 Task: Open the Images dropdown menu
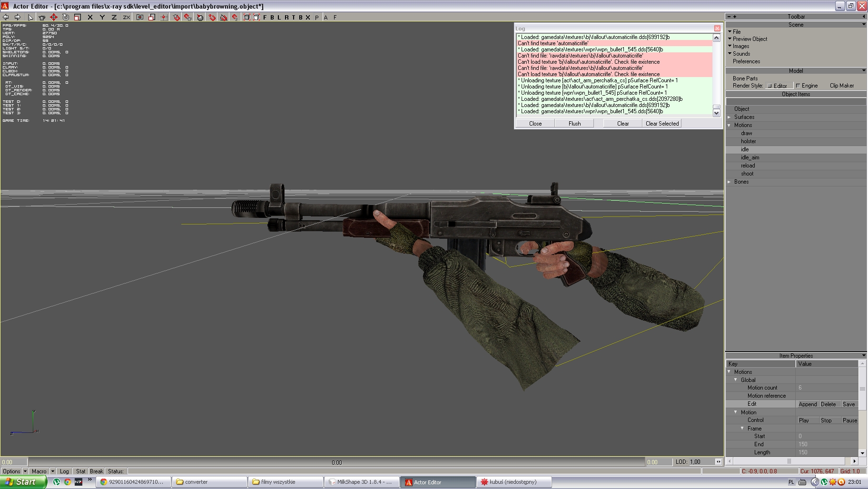pos(740,46)
